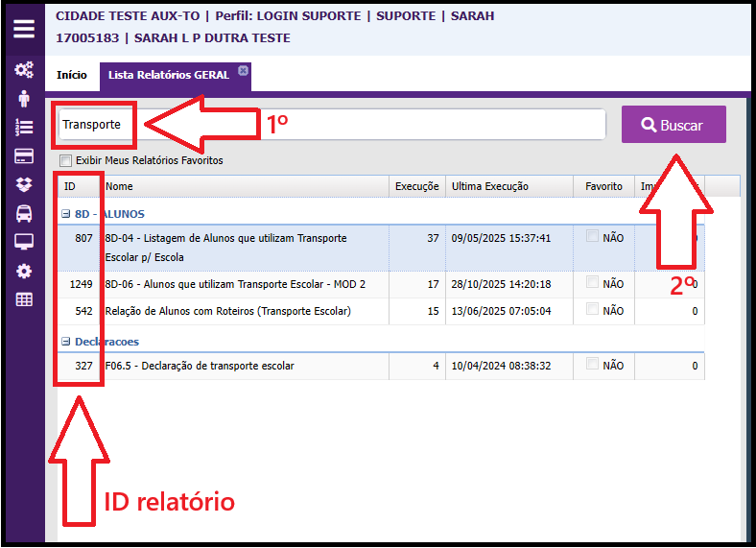Image resolution: width=756 pixels, height=548 pixels.
Task: Select the numbered list sidebar icon
Action: pyautogui.click(x=24, y=127)
